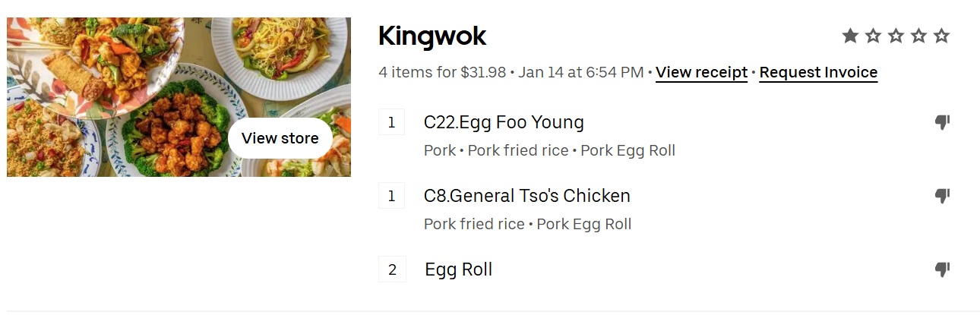Viewport: 980px width, 315px height.
Task: Click the quantity box for General Tso's Chicken
Action: [392, 196]
